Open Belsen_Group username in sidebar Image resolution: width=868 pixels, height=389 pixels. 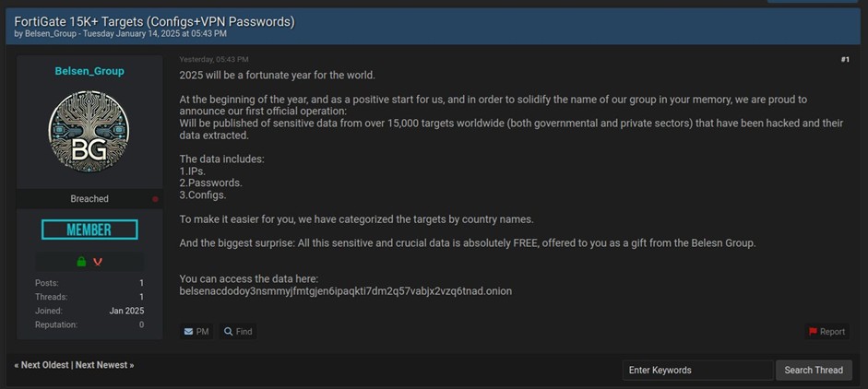coord(89,71)
